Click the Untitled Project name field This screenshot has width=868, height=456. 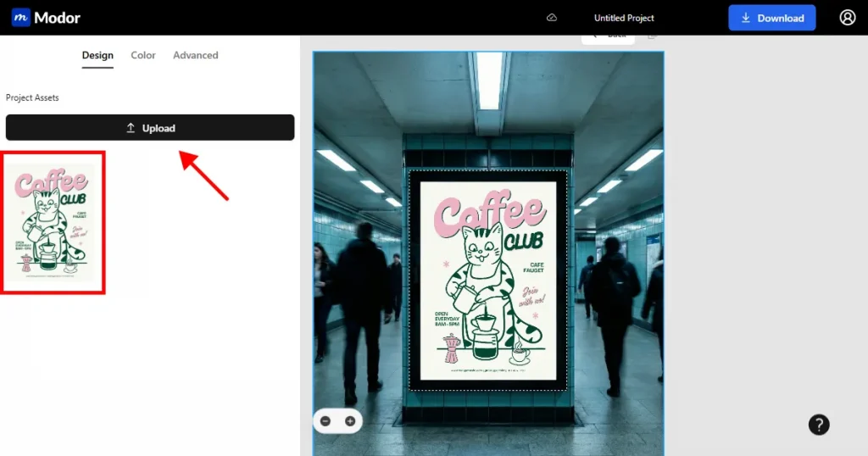point(624,18)
